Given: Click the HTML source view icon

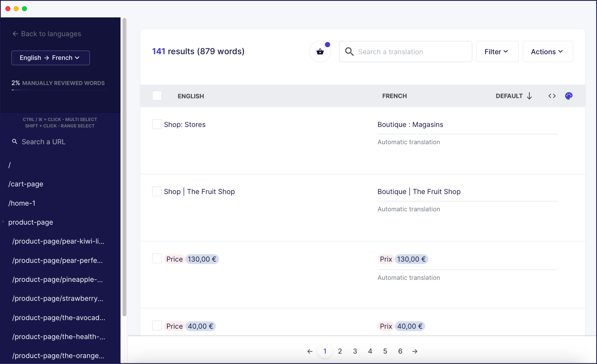Looking at the screenshot, I should 552,96.
